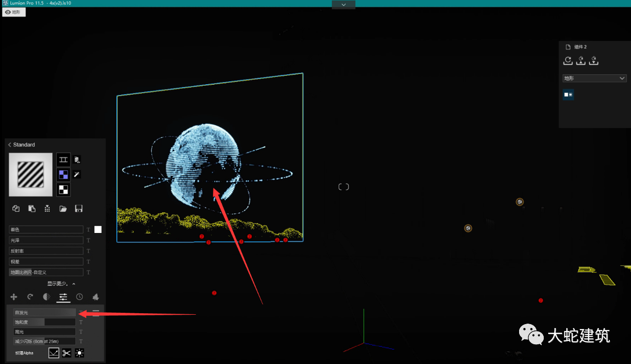
Task: Click the 视差 relief slider
Action: pyautogui.click(x=46, y=262)
